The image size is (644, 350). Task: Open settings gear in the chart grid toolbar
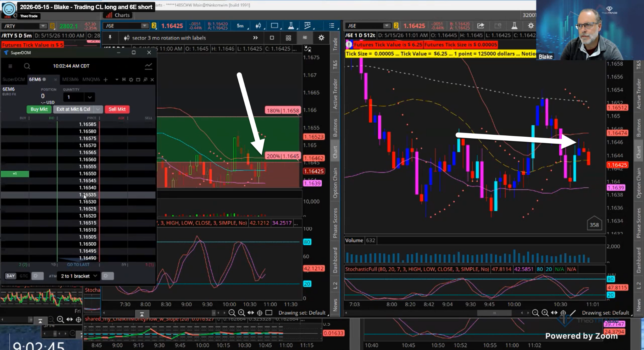(321, 38)
